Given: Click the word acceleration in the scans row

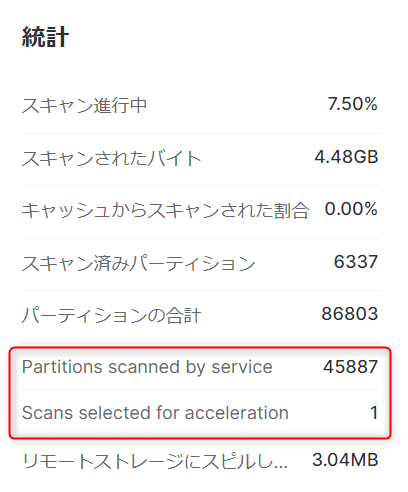Looking at the screenshot, I should [x=237, y=413].
